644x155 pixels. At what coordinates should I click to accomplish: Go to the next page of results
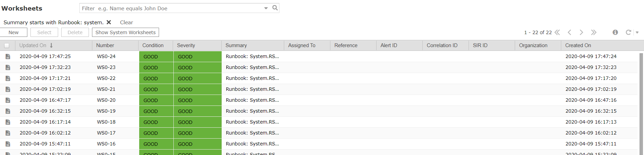[581, 32]
